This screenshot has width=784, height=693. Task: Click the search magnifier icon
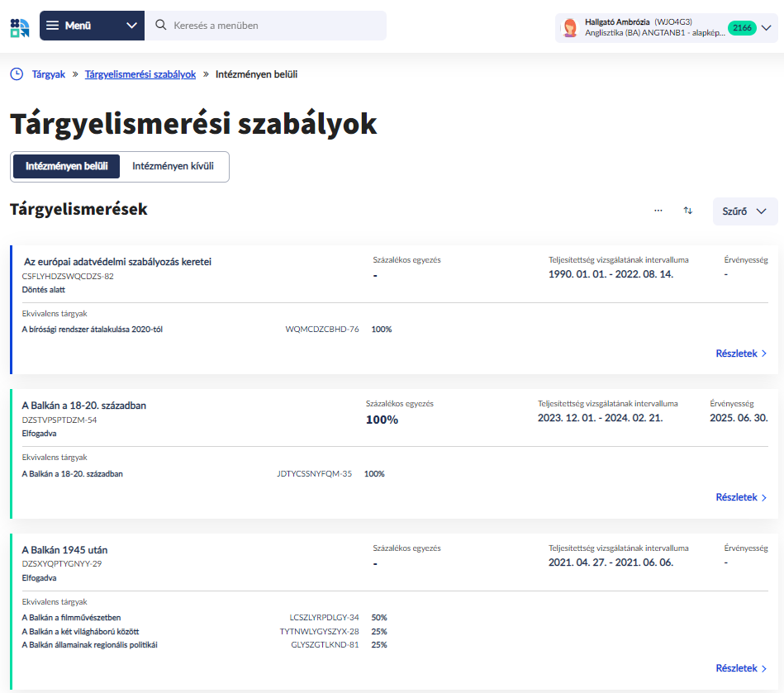point(161,26)
